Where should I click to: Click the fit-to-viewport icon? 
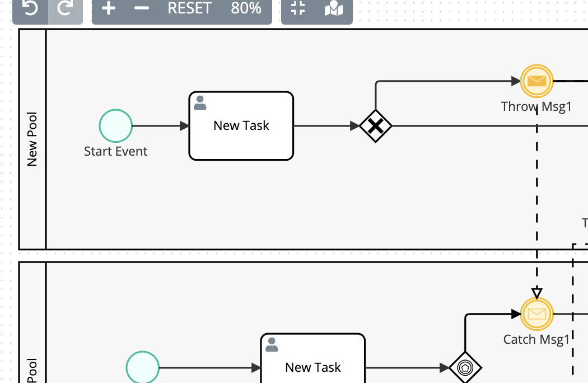pyautogui.click(x=298, y=9)
